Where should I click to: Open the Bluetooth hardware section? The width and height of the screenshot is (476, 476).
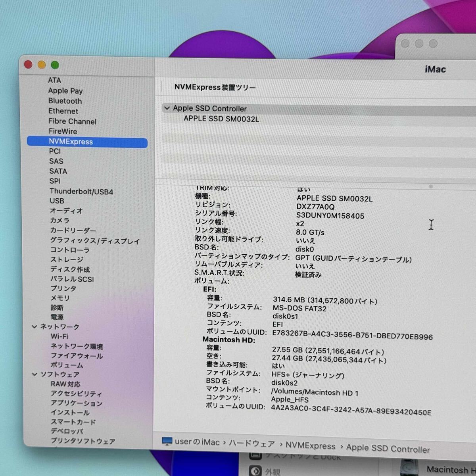click(x=65, y=101)
